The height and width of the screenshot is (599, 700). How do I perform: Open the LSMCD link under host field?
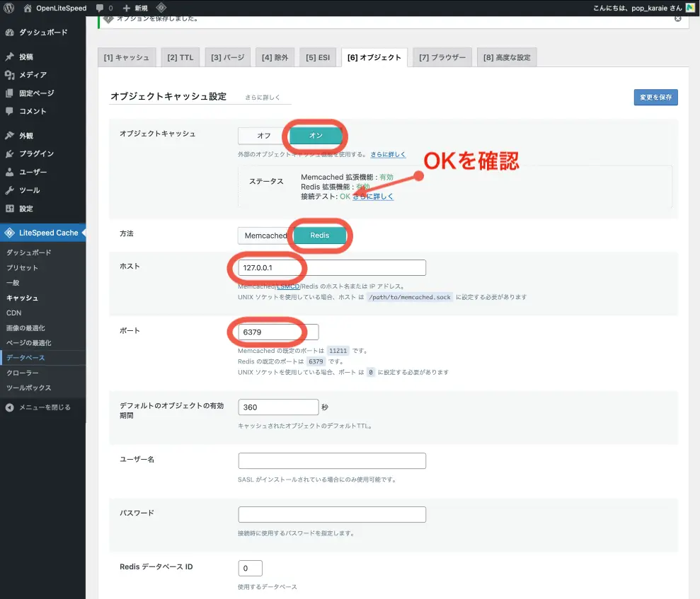(x=288, y=286)
